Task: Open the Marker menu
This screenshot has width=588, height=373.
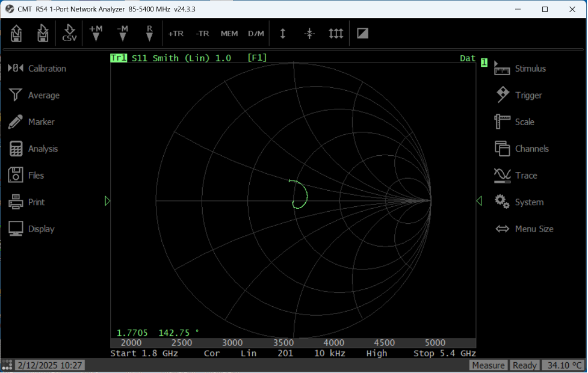Action: click(31, 122)
